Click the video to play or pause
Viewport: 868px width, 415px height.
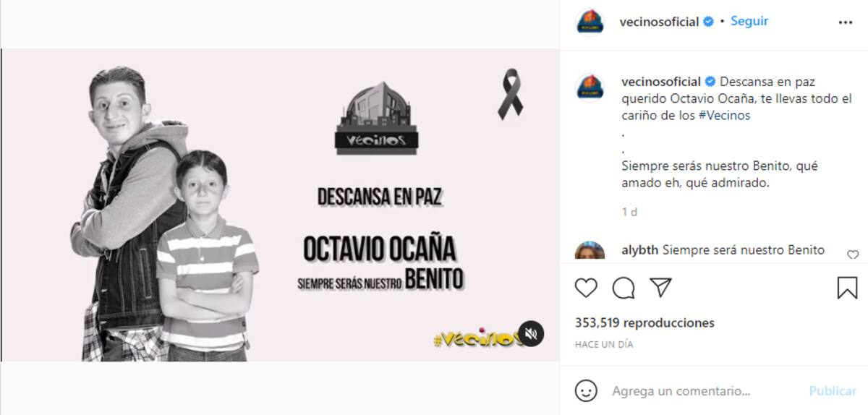click(280, 205)
